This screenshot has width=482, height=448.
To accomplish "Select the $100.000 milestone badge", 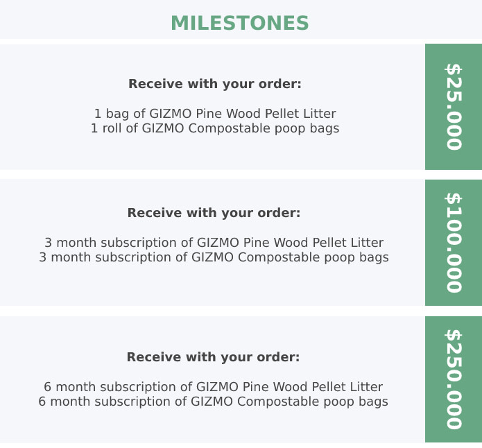I will [453, 243].
